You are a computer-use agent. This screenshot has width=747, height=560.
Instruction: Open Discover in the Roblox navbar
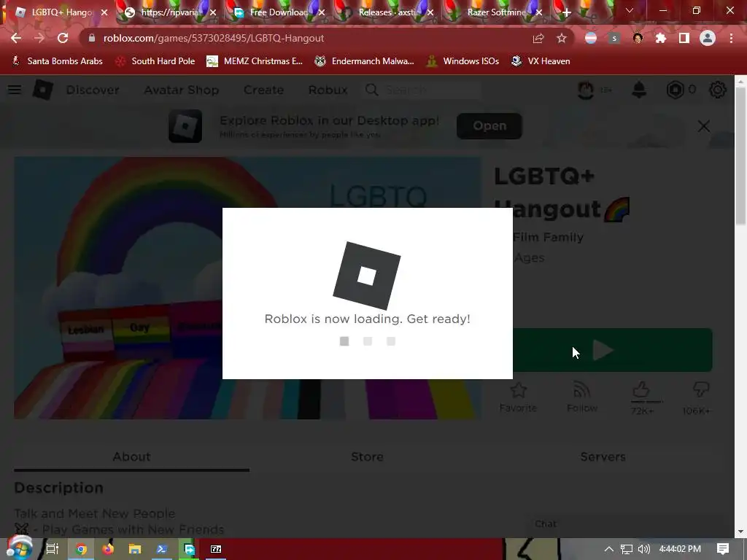click(93, 90)
